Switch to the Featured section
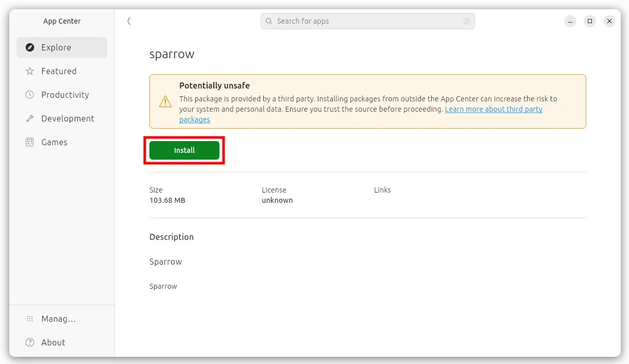This screenshot has width=629, height=364. pyautogui.click(x=59, y=71)
